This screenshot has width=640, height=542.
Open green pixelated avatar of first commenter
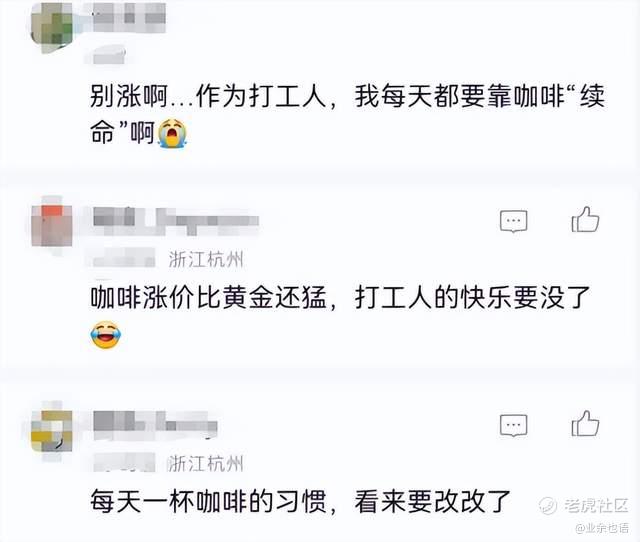(x=52, y=27)
